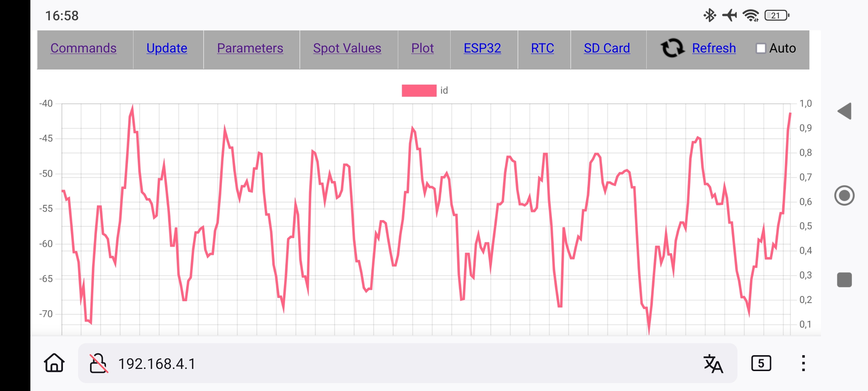Open the Commands tab
Screen dimensions: 868x391
click(83, 48)
